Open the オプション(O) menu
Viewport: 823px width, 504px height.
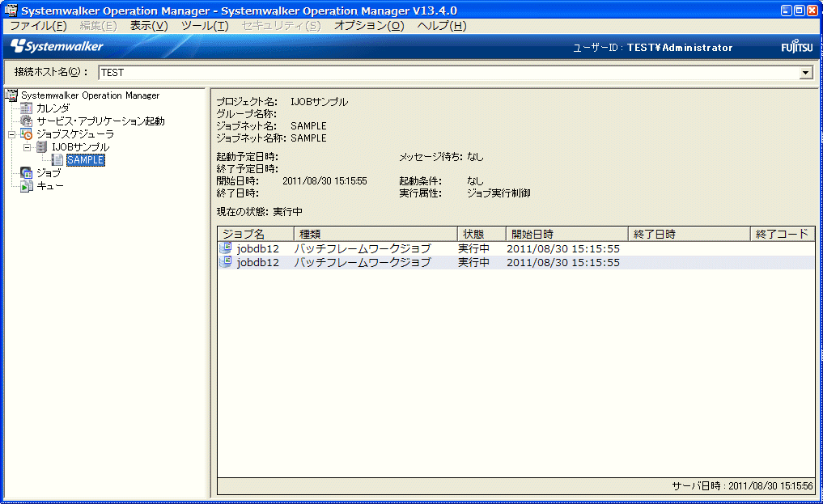pos(369,26)
